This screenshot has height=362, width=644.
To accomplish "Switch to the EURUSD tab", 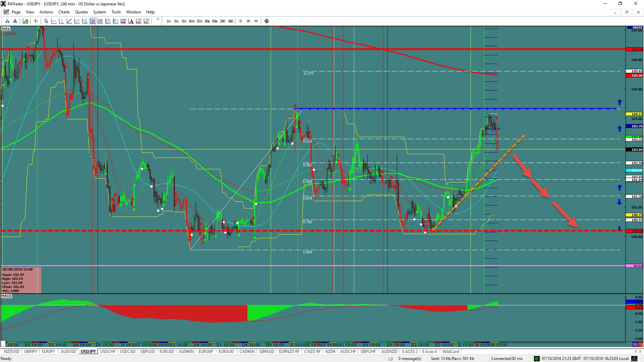I will click(167, 352).
